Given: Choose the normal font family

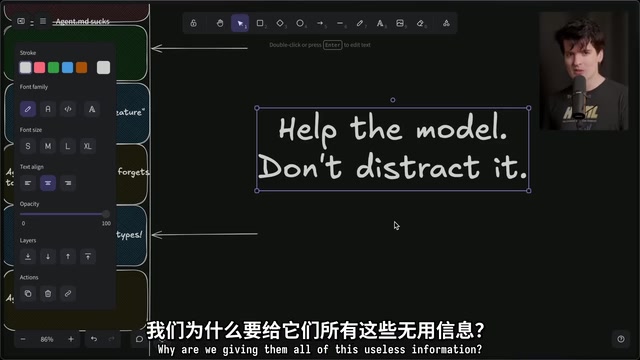Looking at the screenshot, I should pos(48,109).
